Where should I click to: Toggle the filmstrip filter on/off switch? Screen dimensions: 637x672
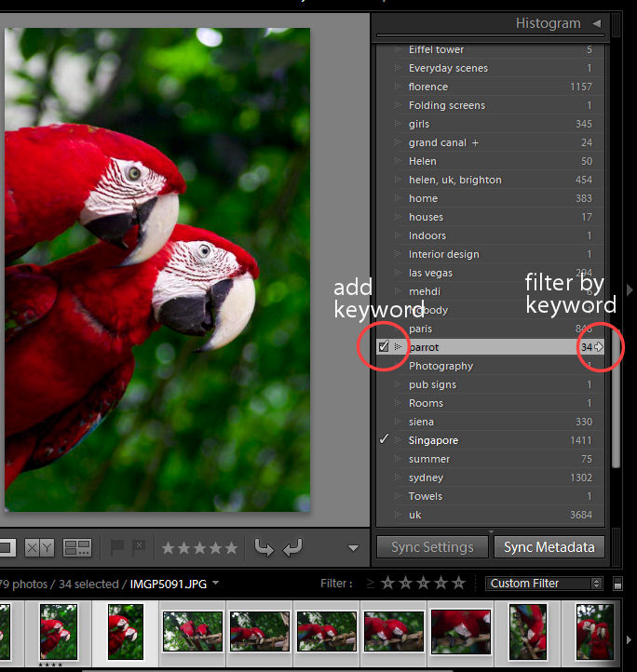[617, 584]
